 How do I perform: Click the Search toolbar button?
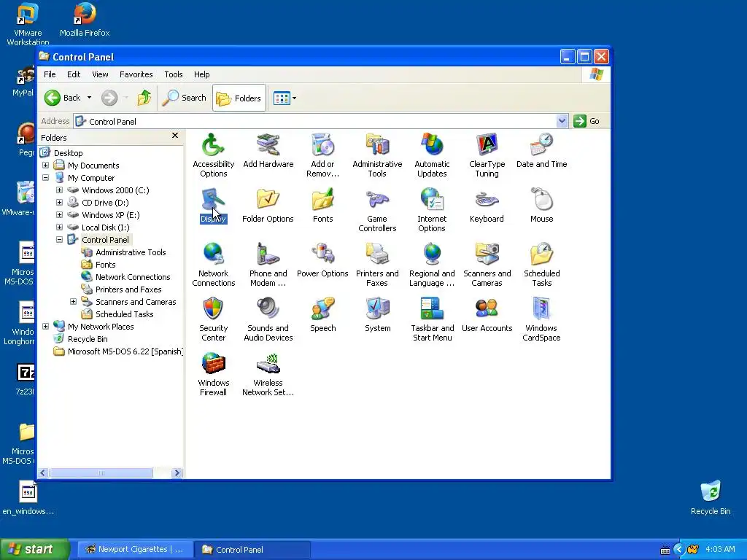185,98
